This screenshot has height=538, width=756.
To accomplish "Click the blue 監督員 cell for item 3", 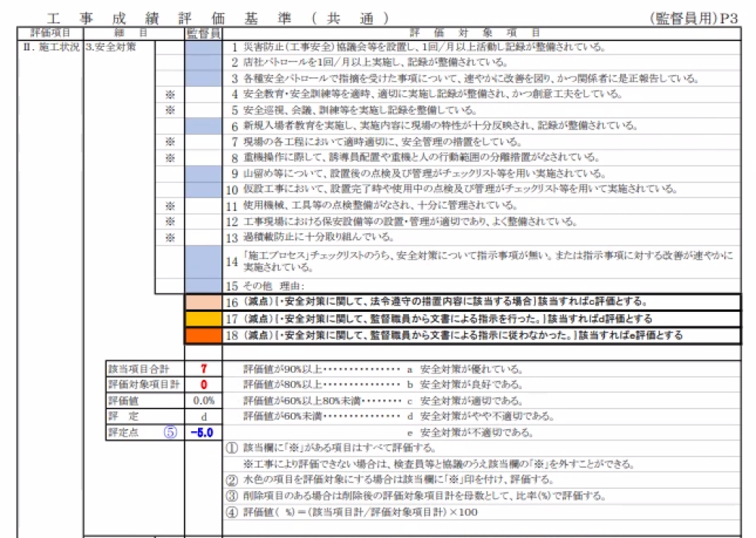I will 203,79.
